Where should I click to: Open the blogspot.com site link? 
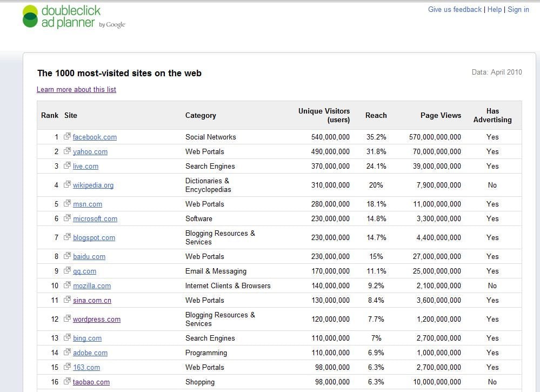point(94,238)
